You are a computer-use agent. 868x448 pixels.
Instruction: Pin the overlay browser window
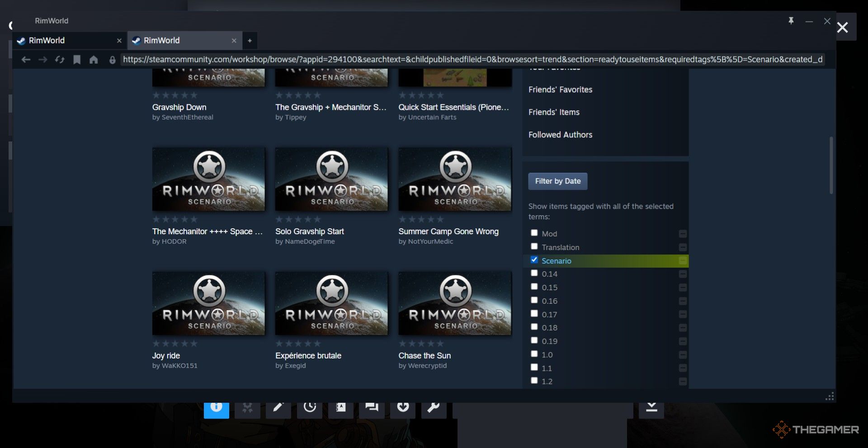(x=791, y=21)
